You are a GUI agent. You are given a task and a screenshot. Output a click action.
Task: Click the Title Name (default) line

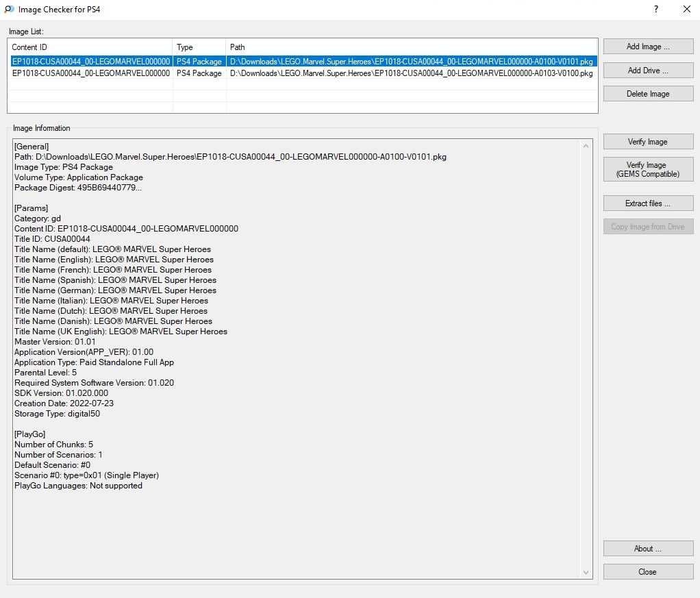112,249
